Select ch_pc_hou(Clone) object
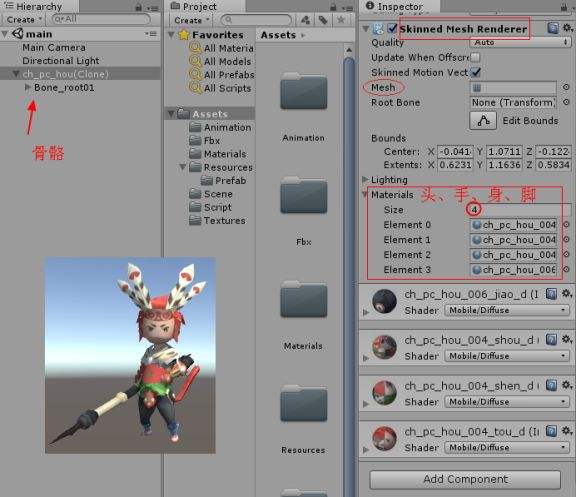The width and height of the screenshot is (576, 497). tap(65, 74)
